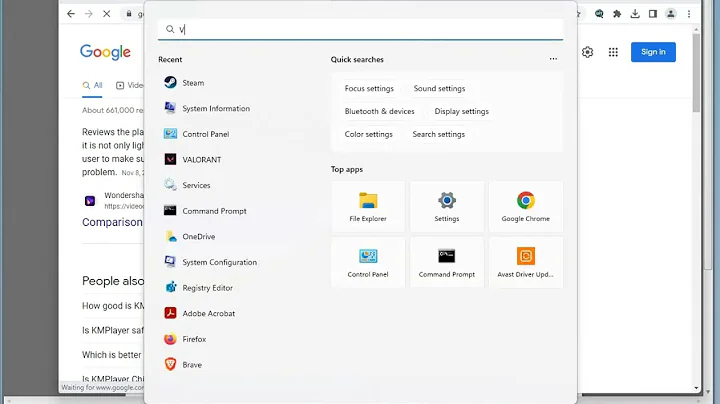Open Command Prompt tile in Top apps
This screenshot has width=720, height=404.
click(447, 262)
